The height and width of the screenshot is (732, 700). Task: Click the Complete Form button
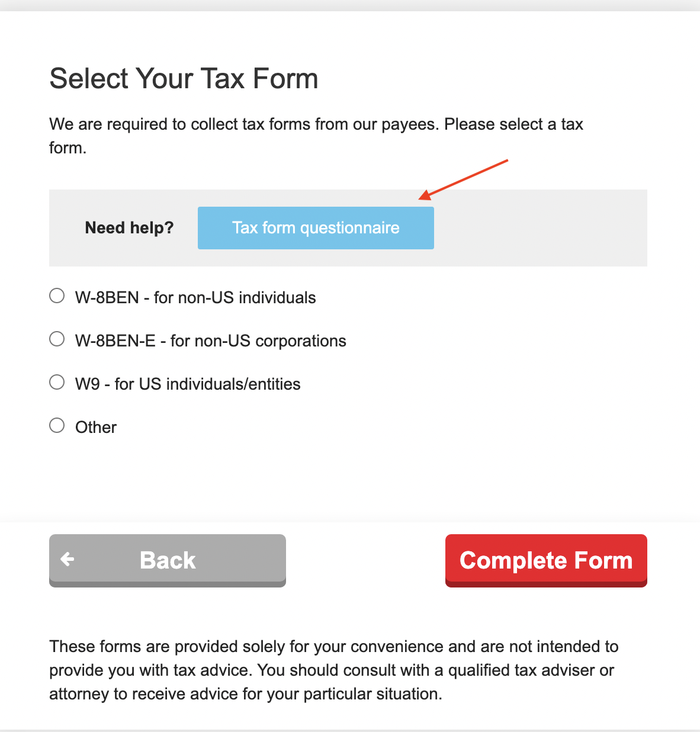(546, 560)
